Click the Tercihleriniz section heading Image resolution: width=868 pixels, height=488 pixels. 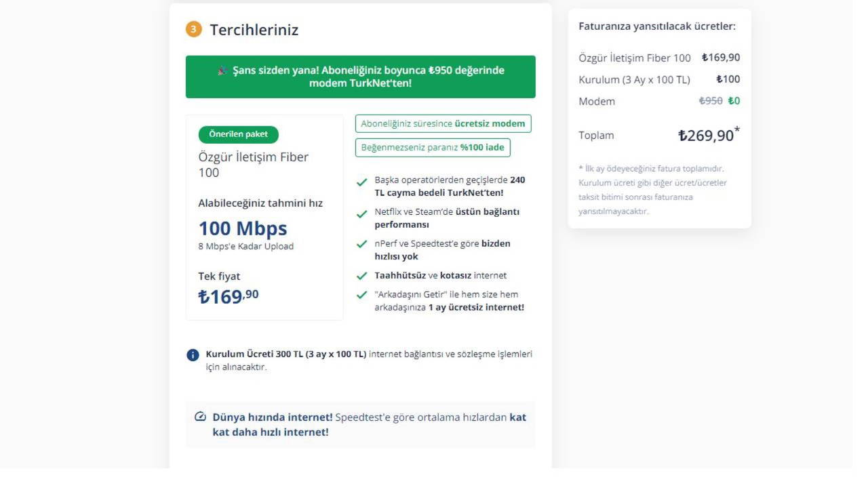pos(254,30)
